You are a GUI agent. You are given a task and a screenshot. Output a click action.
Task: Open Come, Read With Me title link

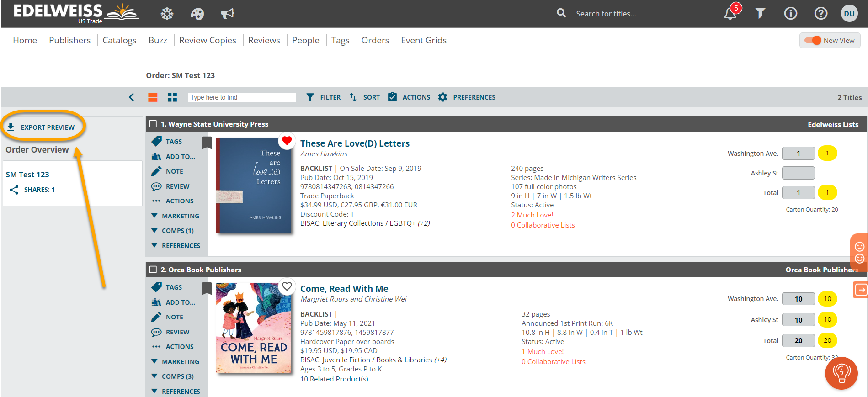(344, 289)
